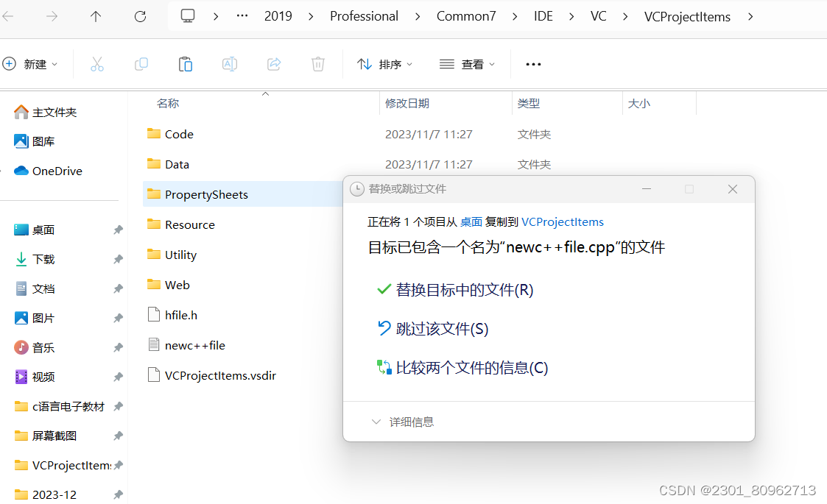This screenshot has width=827, height=504.
Task: Select the Professional breadcrumb item
Action: pos(364,16)
